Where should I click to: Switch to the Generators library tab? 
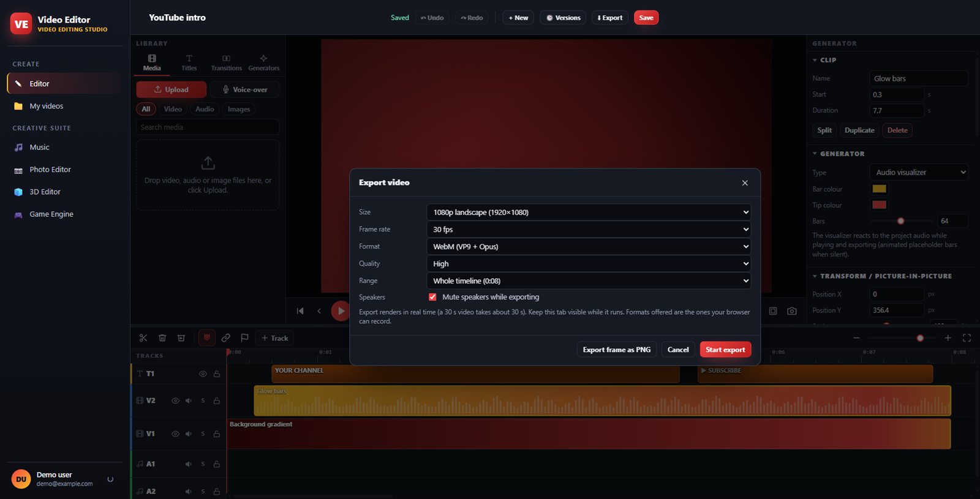(264, 63)
